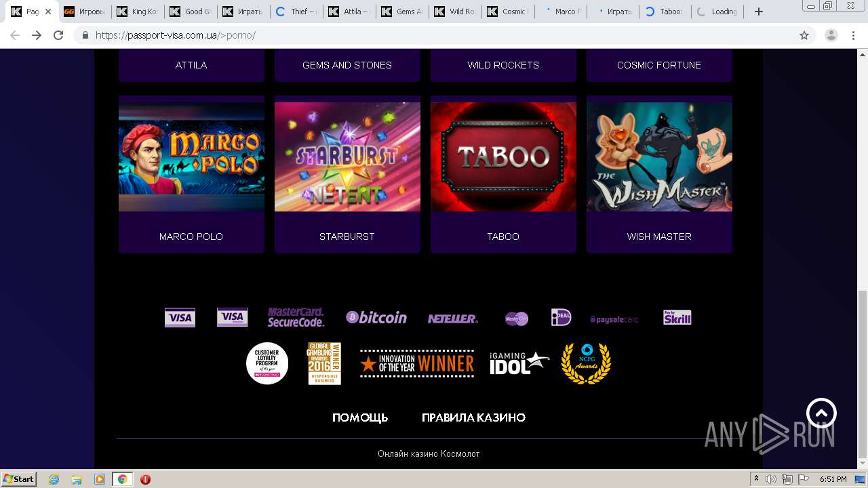Click the browser forward arrow
The width and height of the screenshot is (868, 488).
37,35
